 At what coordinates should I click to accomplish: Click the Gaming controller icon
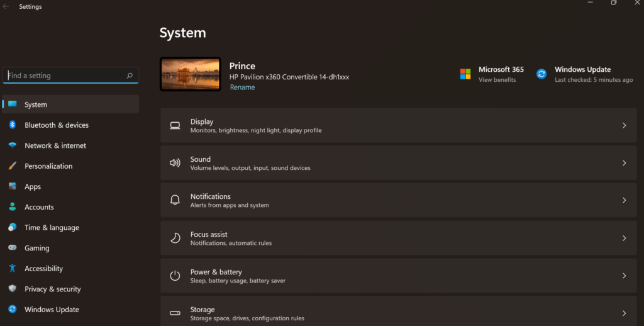(13, 247)
